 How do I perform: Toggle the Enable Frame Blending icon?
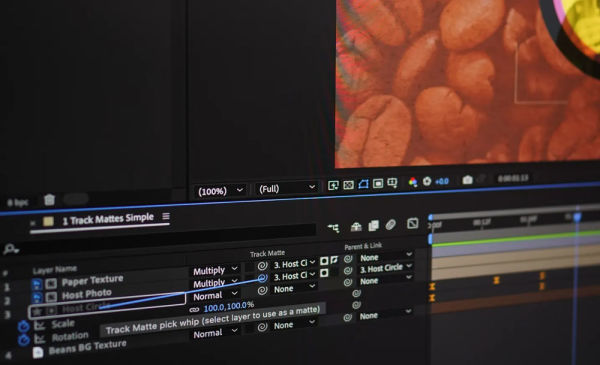[373, 225]
